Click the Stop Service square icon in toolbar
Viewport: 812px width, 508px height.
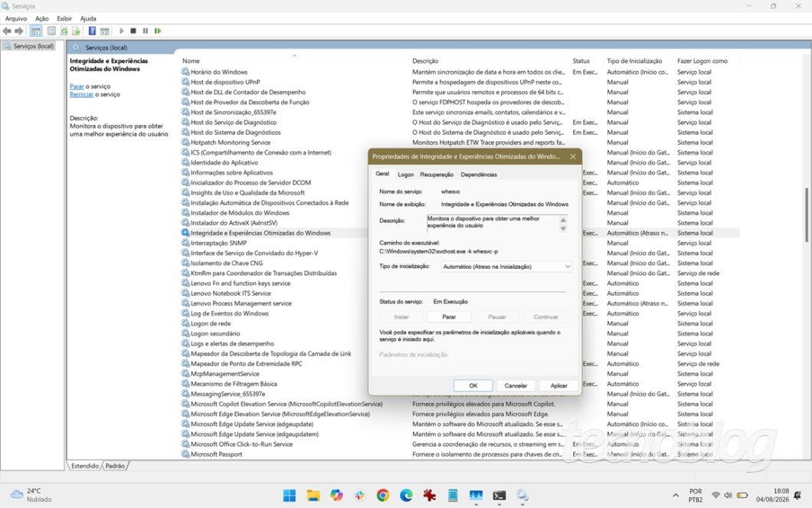[133, 31]
